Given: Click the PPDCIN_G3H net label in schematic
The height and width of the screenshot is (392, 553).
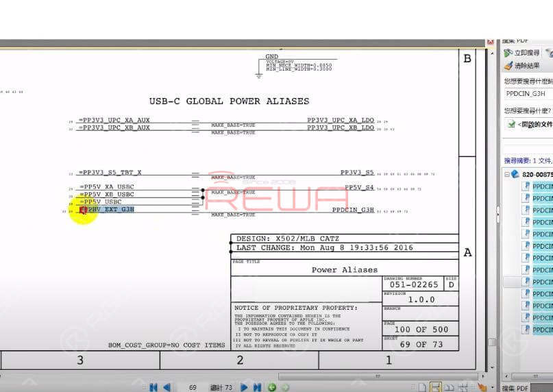Looking at the screenshot, I should [x=353, y=210].
